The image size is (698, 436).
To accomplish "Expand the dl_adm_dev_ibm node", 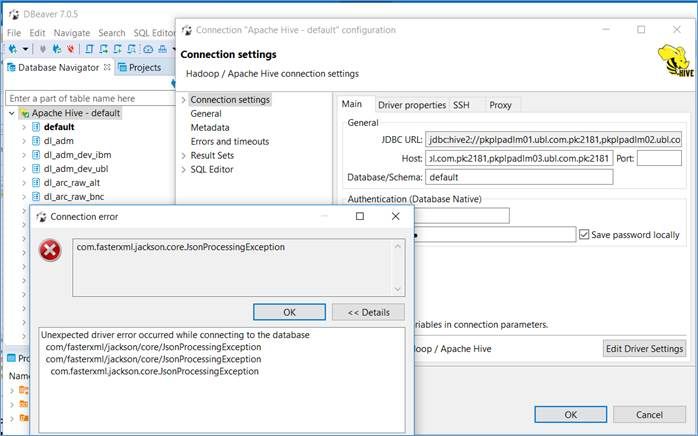I will point(24,155).
